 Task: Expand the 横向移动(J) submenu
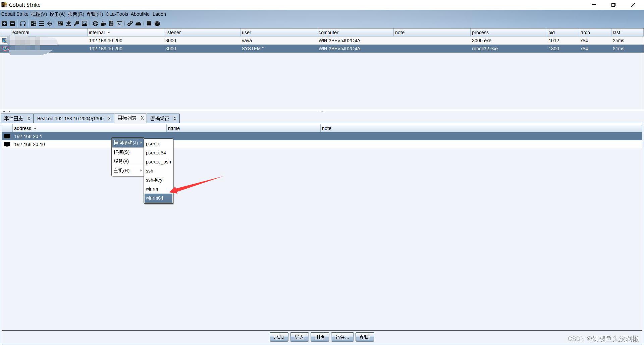coord(128,143)
